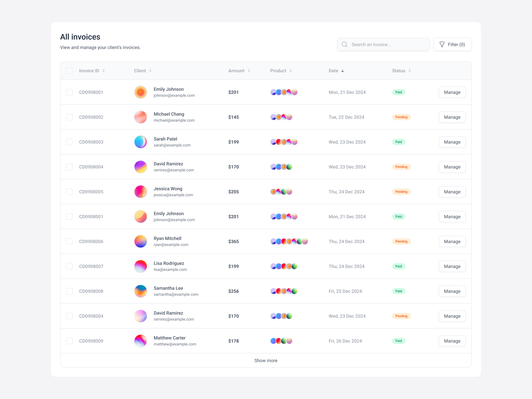Viewport: 532px width, 399px height.
Task: Click the search magnifier icon
Action: point(344,44)
